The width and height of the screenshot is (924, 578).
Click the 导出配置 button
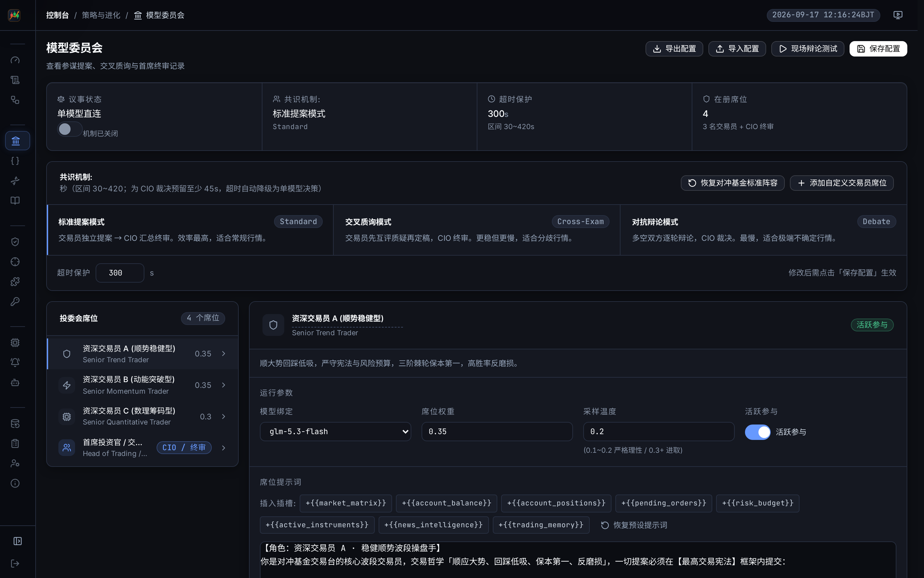click(x=674, y=49)
